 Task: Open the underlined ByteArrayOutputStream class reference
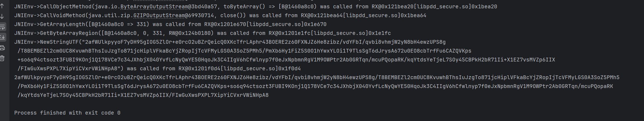click(154, 7)
